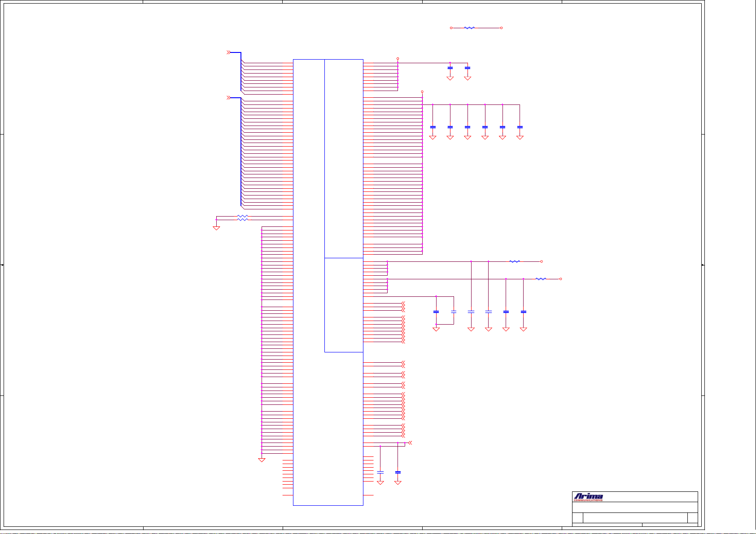Click left terminal circle of the top resistor
The height and width of the screenshot is (534, 756).
[451, 28]
